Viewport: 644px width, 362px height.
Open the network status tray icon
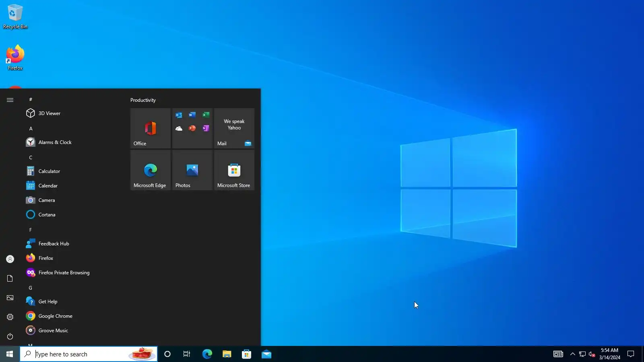tap(582, 354)
